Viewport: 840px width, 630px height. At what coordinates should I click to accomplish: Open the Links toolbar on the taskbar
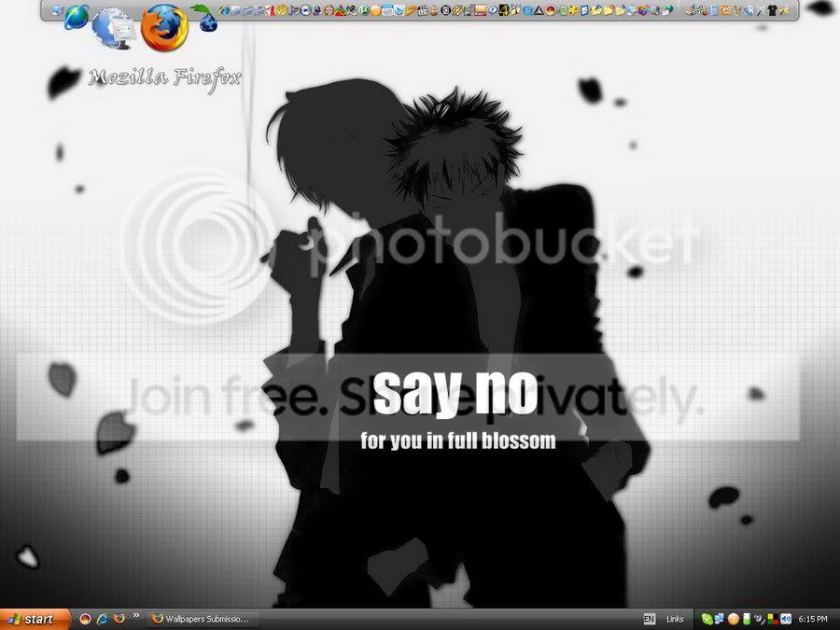675,619
